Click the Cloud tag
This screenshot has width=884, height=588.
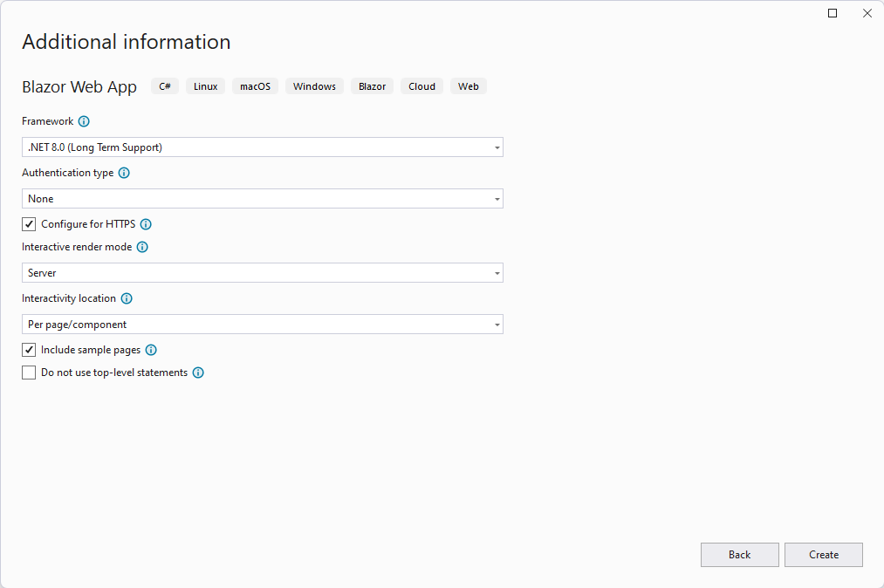[421, 86]
